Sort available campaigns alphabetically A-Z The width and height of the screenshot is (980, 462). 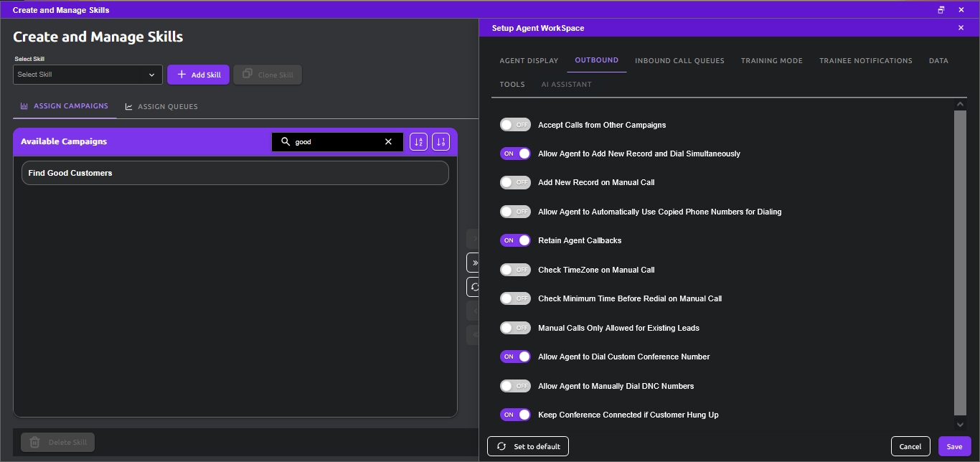point(418,142)
